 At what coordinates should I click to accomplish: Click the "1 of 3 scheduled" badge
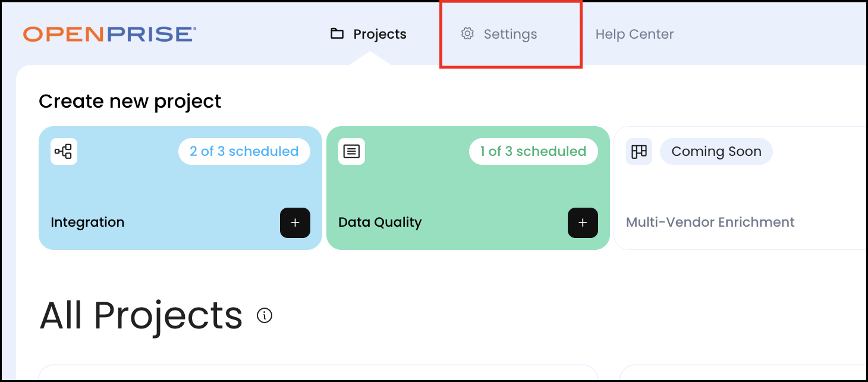click(x=533, y=152)
